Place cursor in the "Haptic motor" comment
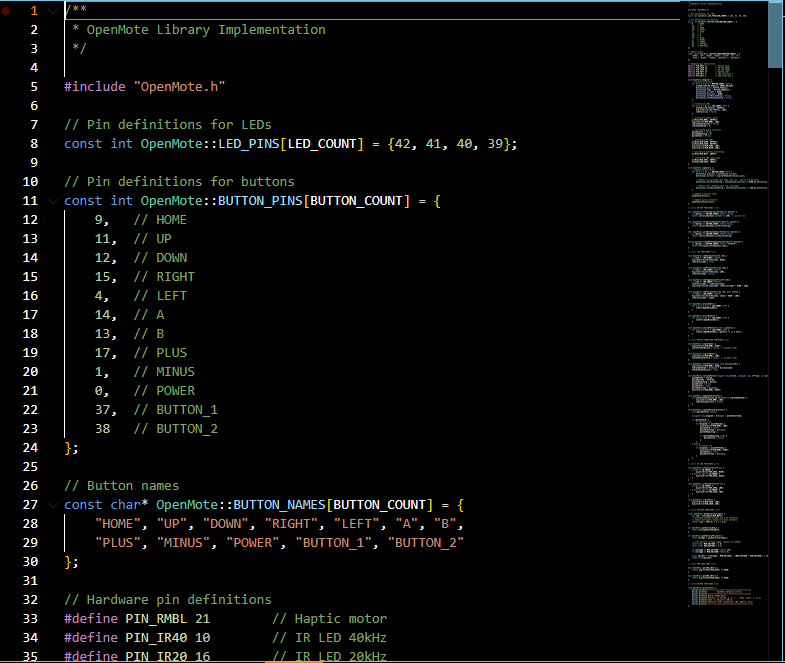785x663 pixels. tap(340, 619)
